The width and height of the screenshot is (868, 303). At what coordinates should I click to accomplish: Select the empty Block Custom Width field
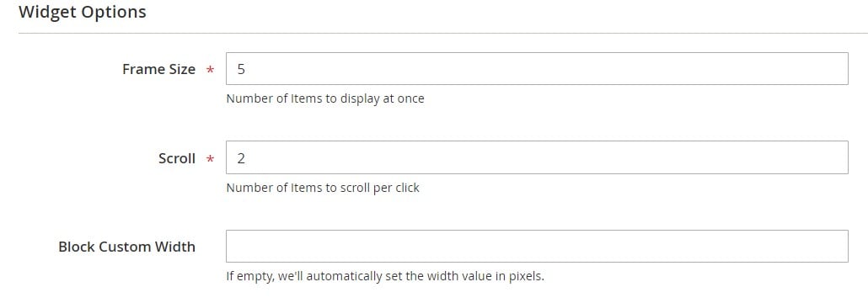pos(537,246)
